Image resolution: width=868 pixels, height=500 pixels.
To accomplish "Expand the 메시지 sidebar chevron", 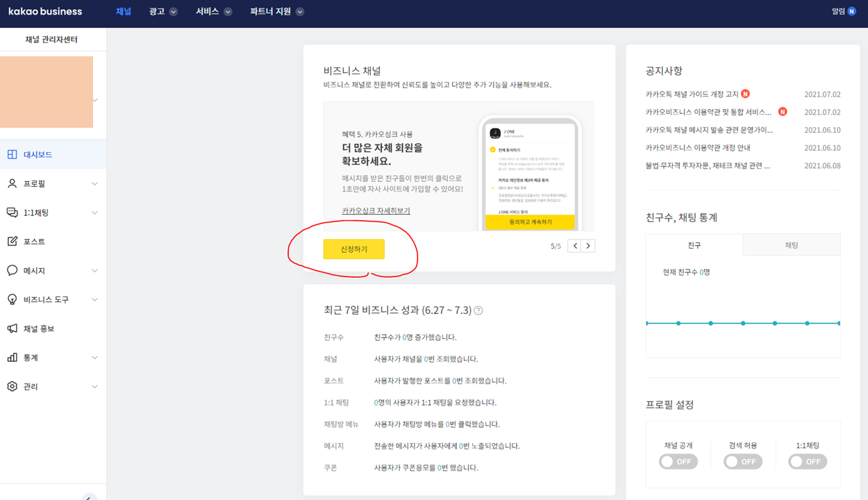I will point(95,271).
